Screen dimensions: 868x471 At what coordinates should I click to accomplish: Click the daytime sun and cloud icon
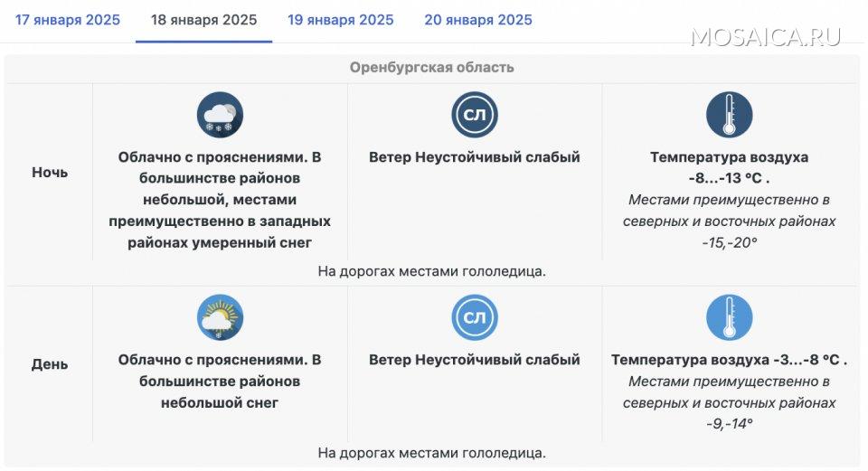coord(220,317)
